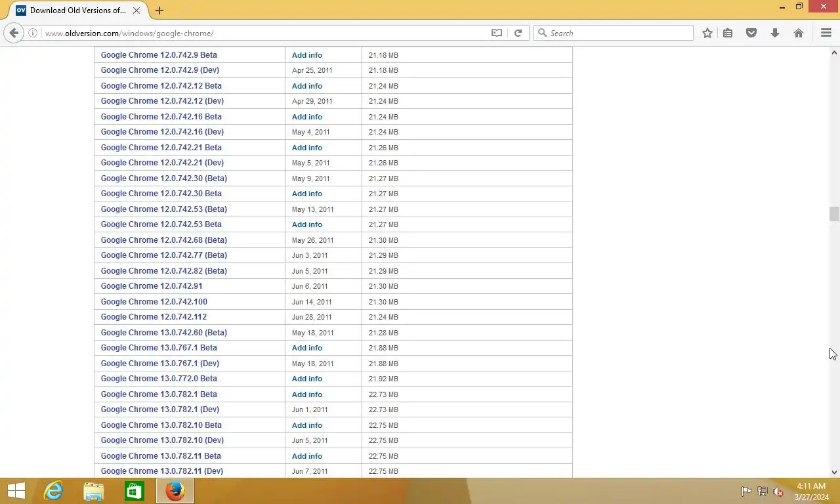
Task: Open the Windows Start button
Action: (16, 491)
